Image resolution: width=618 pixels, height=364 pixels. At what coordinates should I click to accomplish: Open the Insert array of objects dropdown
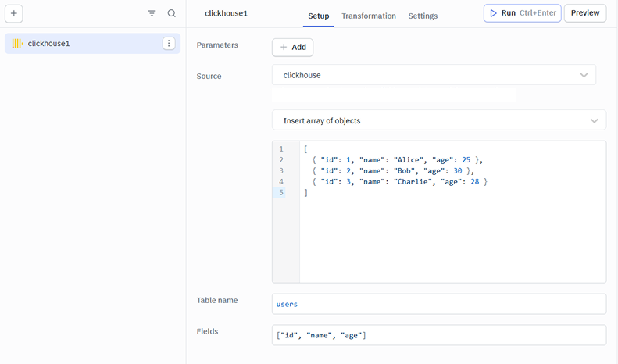tap(438, 120)
